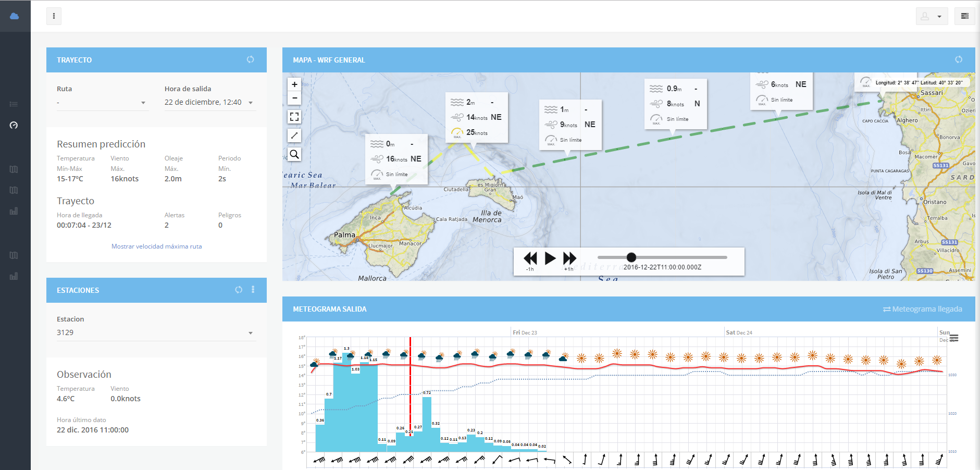Open the Ruta dropdown
Image resolution: width=980 pixels, height=470 pixels.
[103, 102]
